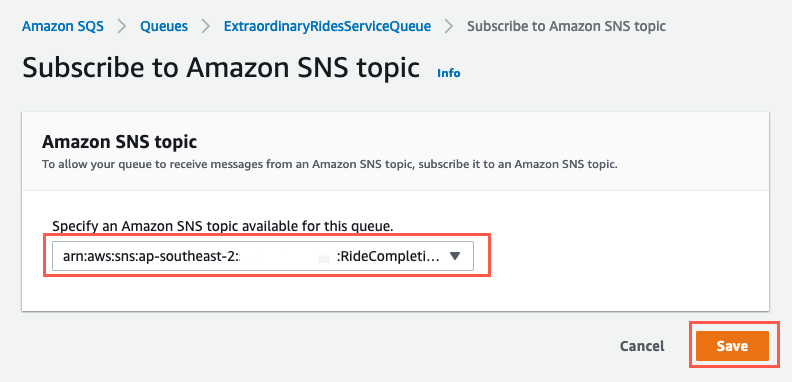Click the chevron icon after Queues
The width and height of the screenshot is (792, 382).
point(206,26)
